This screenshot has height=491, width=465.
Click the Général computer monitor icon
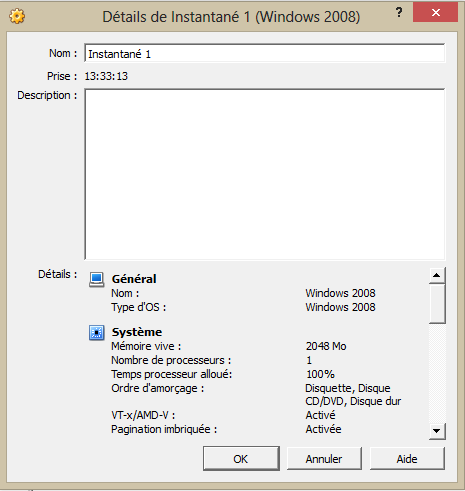tap(97, 279)
